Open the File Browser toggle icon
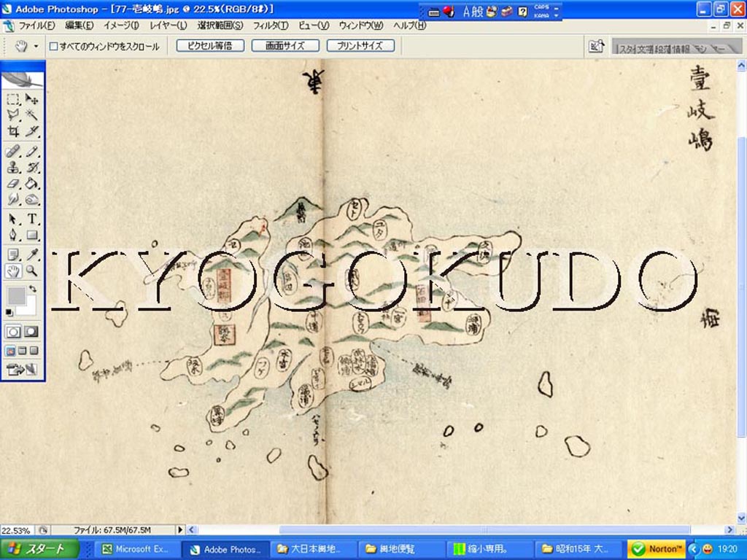The height and width of the screenshot is (560, 747). pos(596,46)
